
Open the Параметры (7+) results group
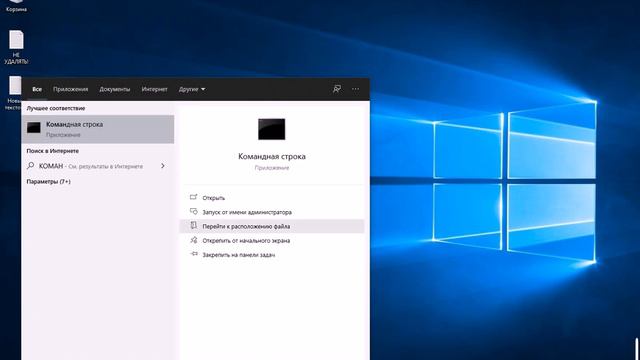[49, 182]
